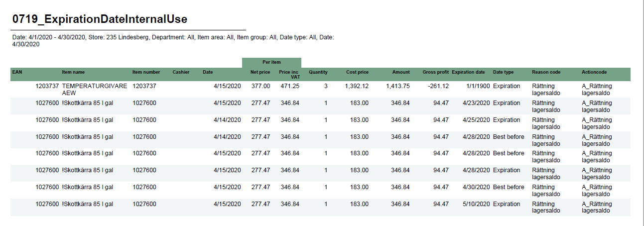The width and height of the screenshot is (644, 226).
Task: Select the -261.12 gross profit value
Action: click(x=438, y=86)
